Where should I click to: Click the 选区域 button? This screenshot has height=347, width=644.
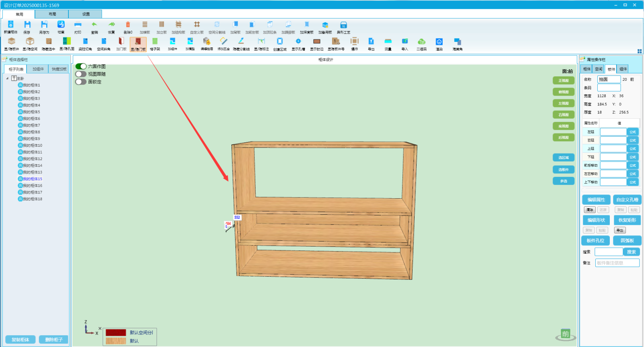coord(563,158)
